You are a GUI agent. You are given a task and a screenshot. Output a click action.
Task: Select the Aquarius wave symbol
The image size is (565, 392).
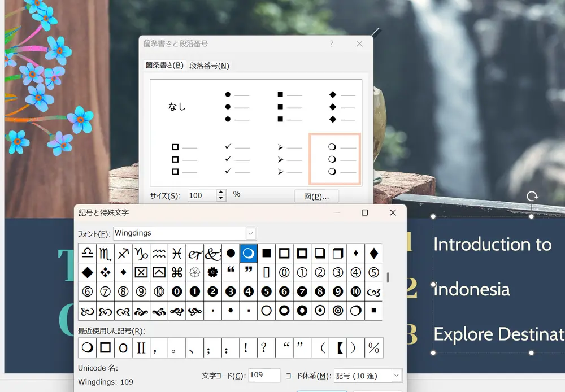[159, 253]
